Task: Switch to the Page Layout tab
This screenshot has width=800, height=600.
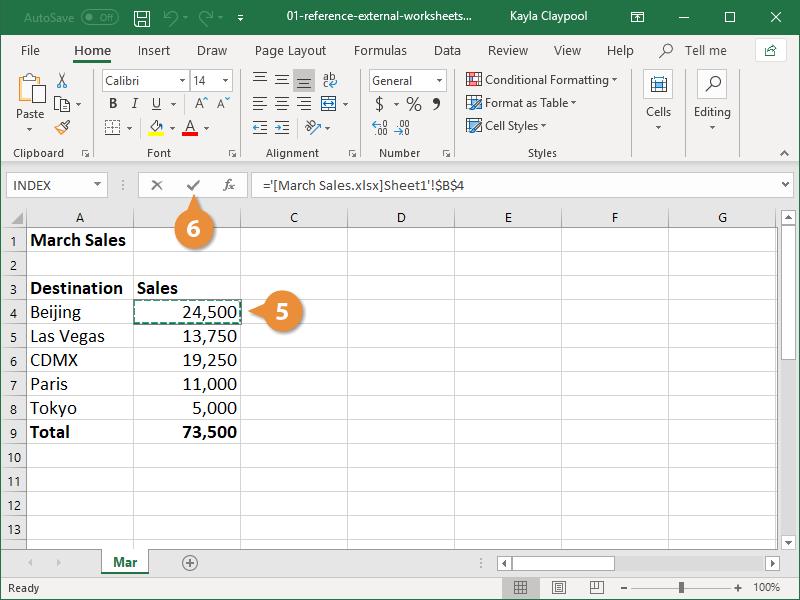Action: (290, 50)
